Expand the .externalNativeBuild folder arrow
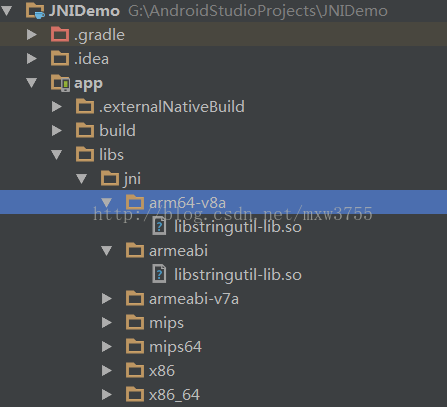 pyautogui.click(x=57, y=107)
